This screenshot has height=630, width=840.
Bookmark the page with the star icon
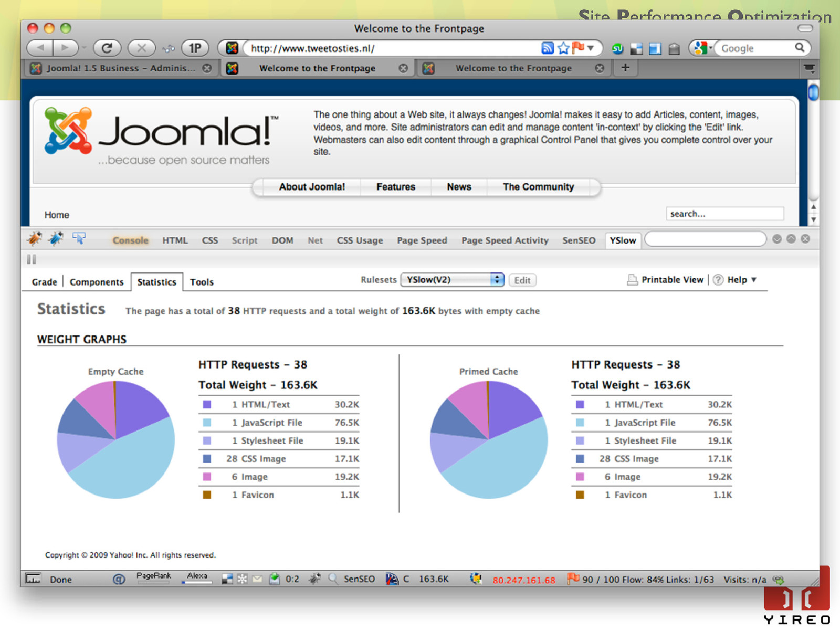[x=563, y=48]
